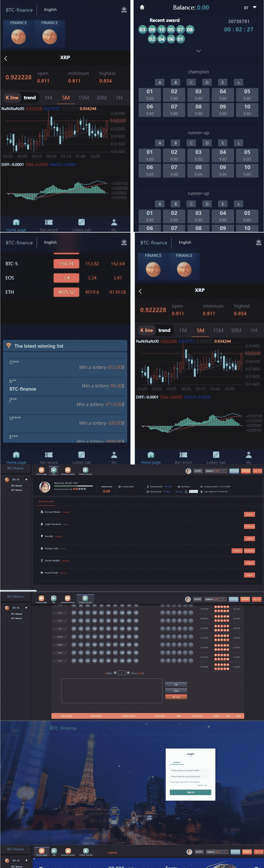
Task: Increase note count with plus stepper
Action: [x=128, y=673]
